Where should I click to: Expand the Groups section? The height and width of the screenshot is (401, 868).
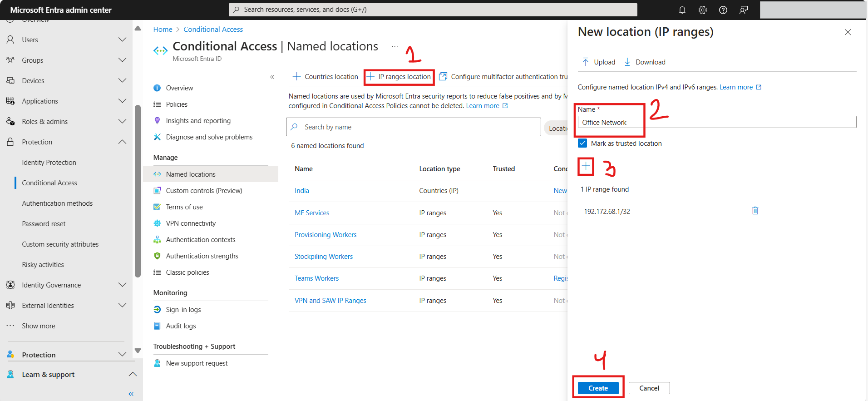click(122, 60)
